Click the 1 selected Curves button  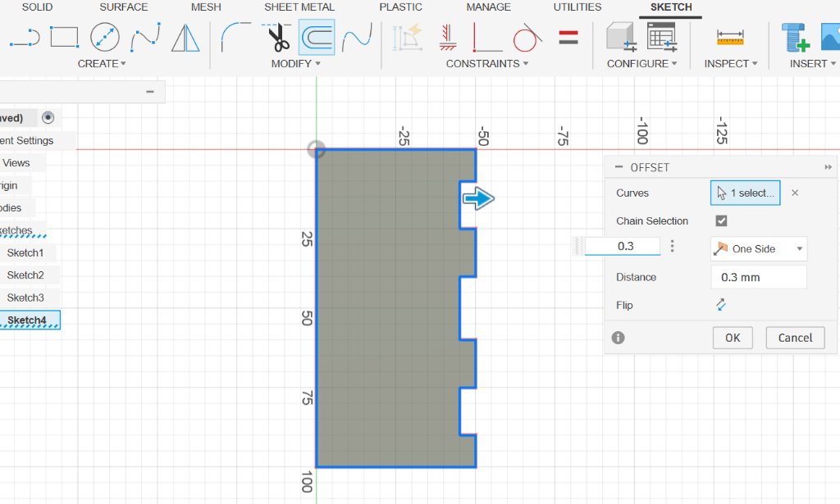(745, 193)
